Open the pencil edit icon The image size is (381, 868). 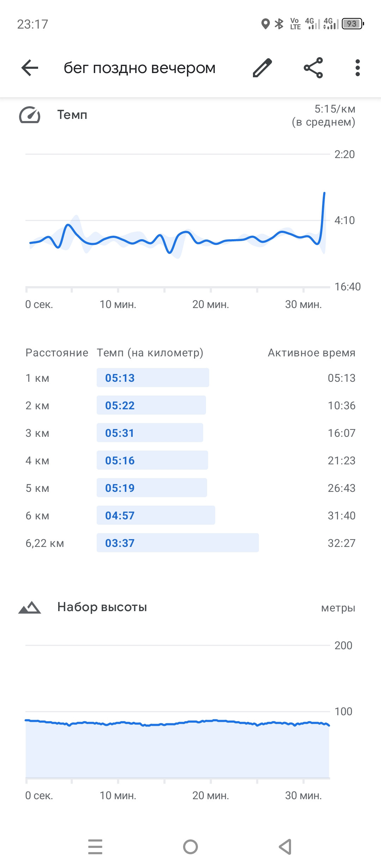pos(262,68)
